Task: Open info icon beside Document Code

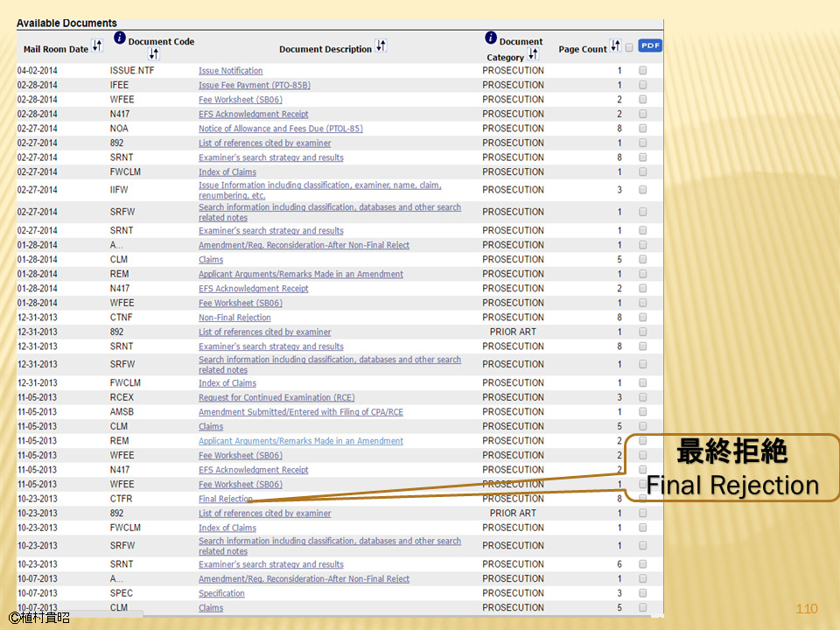Action: [x=120, y=38]
